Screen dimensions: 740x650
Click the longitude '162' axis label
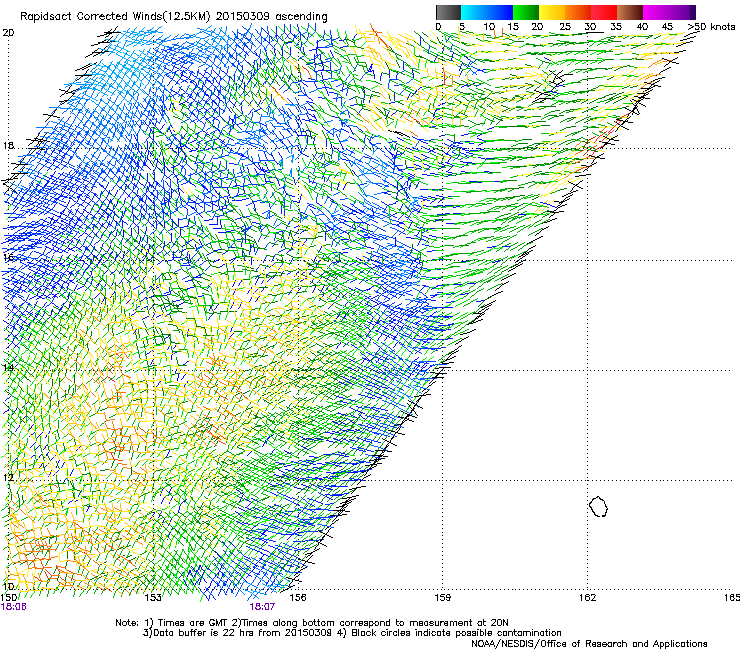coord(588,598)
